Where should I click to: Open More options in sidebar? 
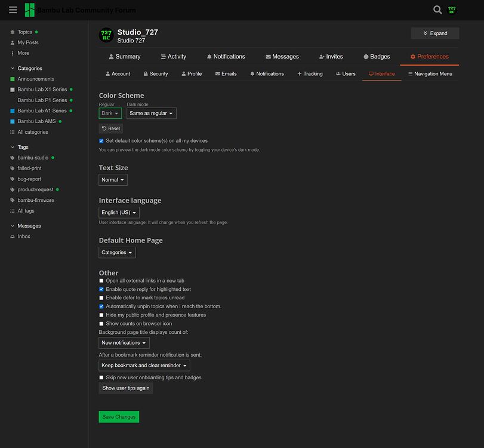[20, 53]
